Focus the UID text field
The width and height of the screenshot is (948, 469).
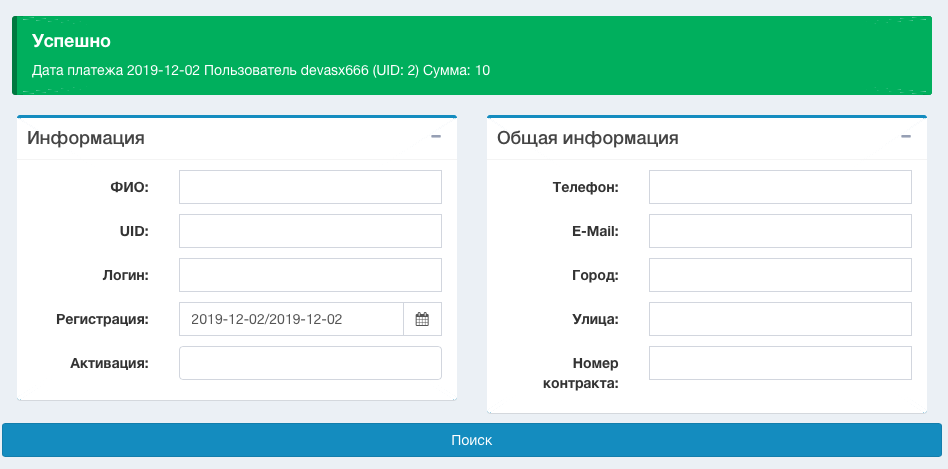point(310,231)
